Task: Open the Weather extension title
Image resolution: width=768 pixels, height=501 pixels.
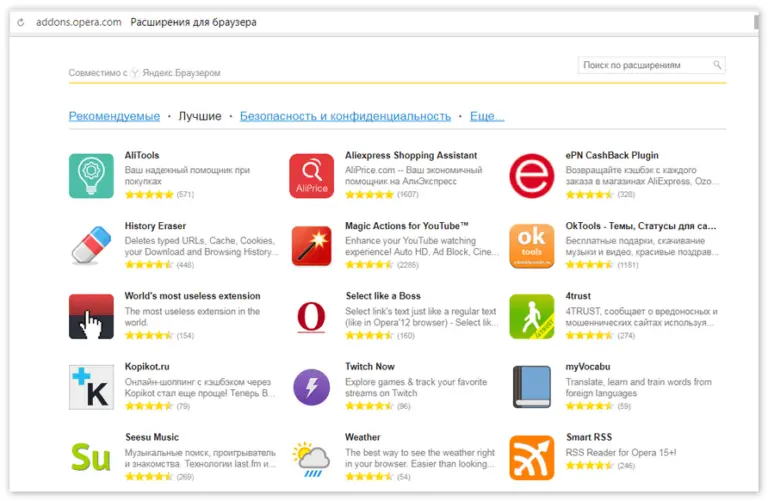Action: point(362,437)
